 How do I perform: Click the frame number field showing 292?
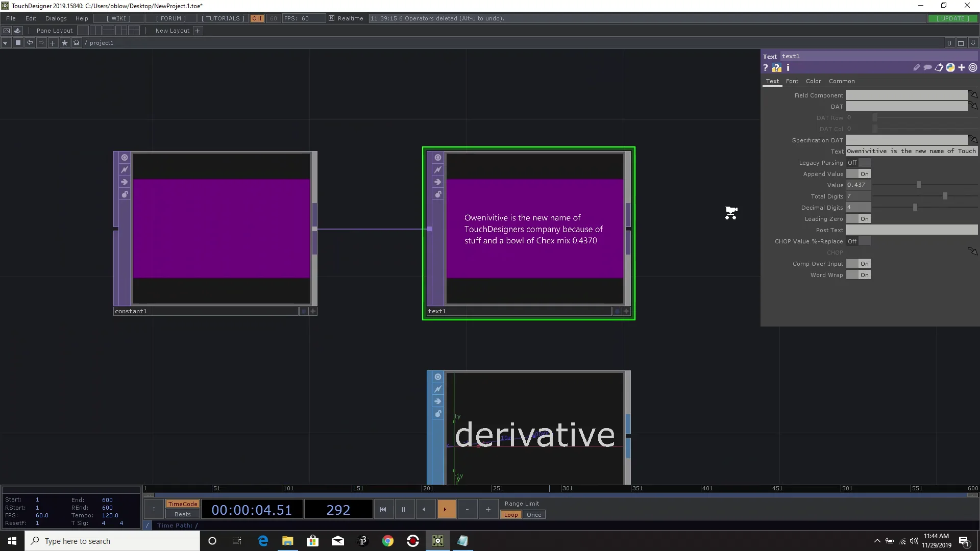pos(338,509)
